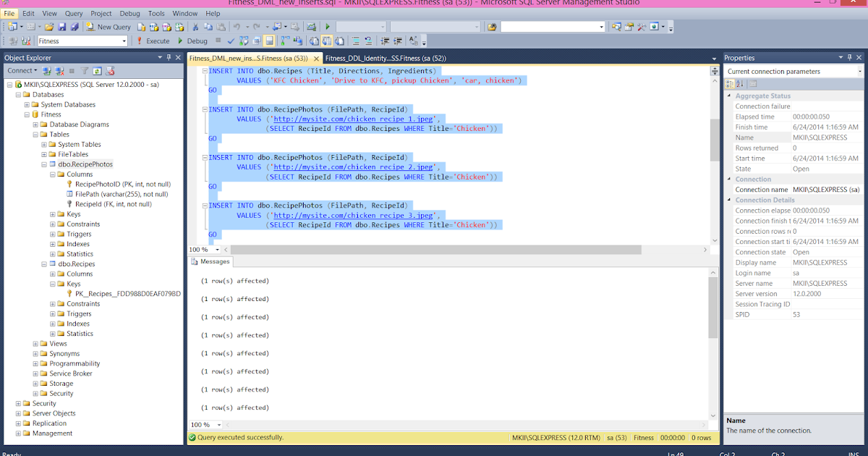This screenshot has height=456, width=868.
Task: Open the Query menu
Action: (x=75, y=12)
